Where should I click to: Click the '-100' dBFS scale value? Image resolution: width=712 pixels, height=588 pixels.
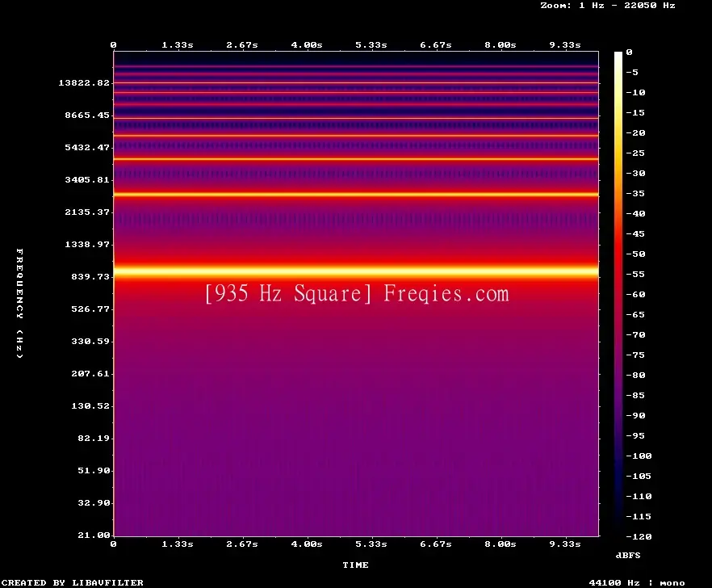coord(639,456)
